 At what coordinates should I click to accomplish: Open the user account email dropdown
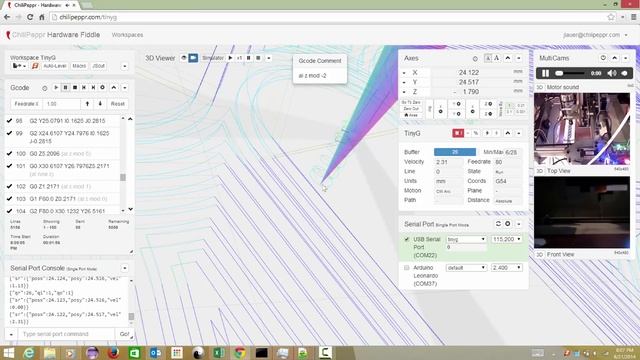pyautogui.click(x=596, y=35)
